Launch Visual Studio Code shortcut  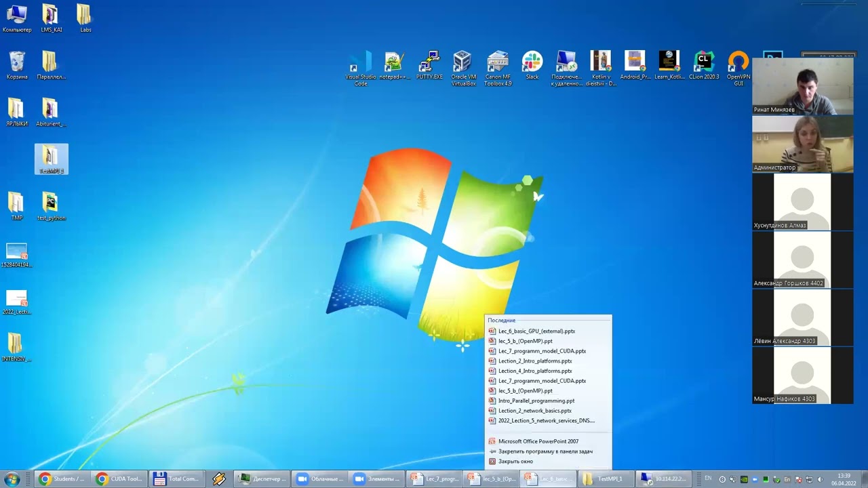click(x=361, y=69)
